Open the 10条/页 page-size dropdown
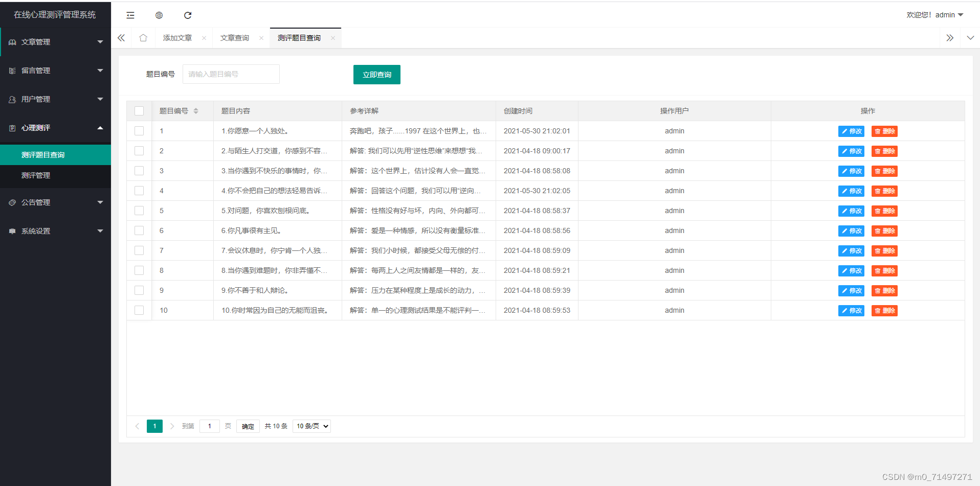The width and height of the screenshot is (980, 486). (311, 426)
